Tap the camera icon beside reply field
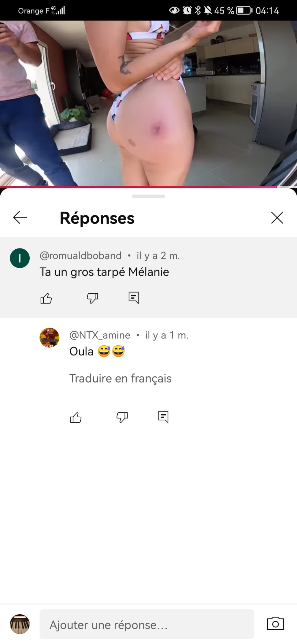Screen dimensions: 297x644 click(x=275, y=623)
